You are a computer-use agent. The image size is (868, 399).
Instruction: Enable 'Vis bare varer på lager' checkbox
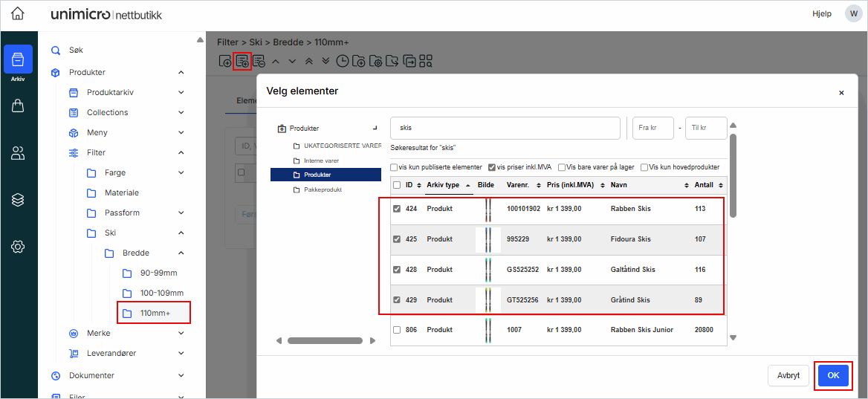coord(562,167)
